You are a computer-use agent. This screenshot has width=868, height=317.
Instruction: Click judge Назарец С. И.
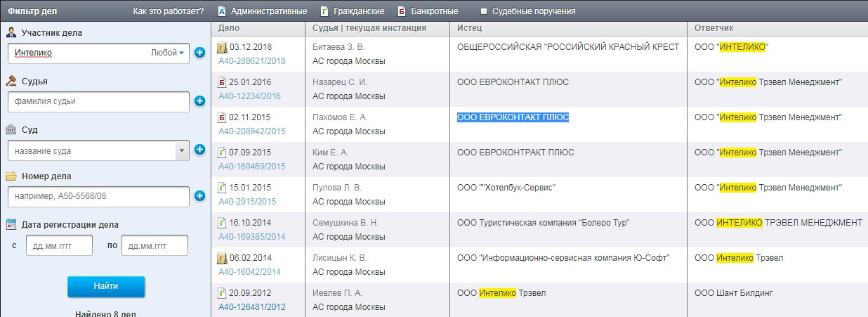click(340, 82)
